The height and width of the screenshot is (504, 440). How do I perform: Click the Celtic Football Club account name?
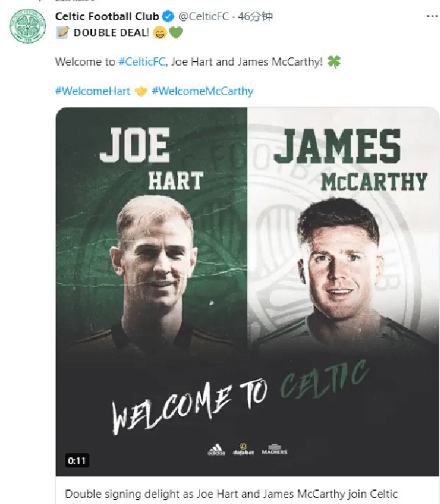(107, 16)
